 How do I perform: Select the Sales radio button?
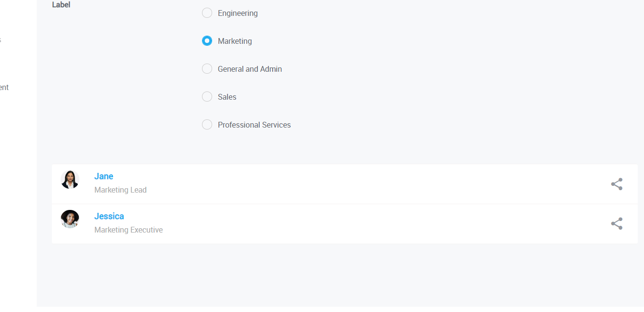coord(207,97)
